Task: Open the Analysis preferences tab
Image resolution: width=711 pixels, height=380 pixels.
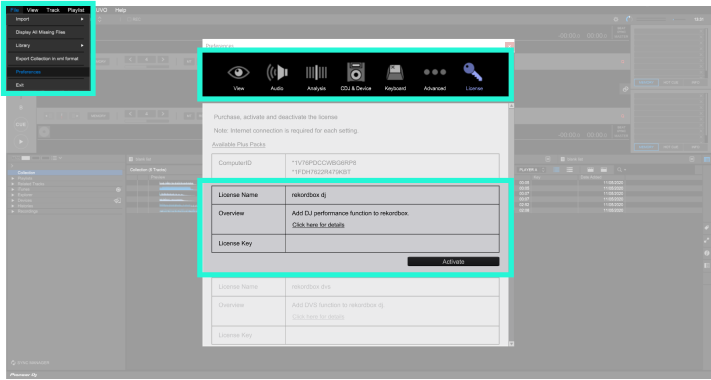Action: click(x=316, y=78)
